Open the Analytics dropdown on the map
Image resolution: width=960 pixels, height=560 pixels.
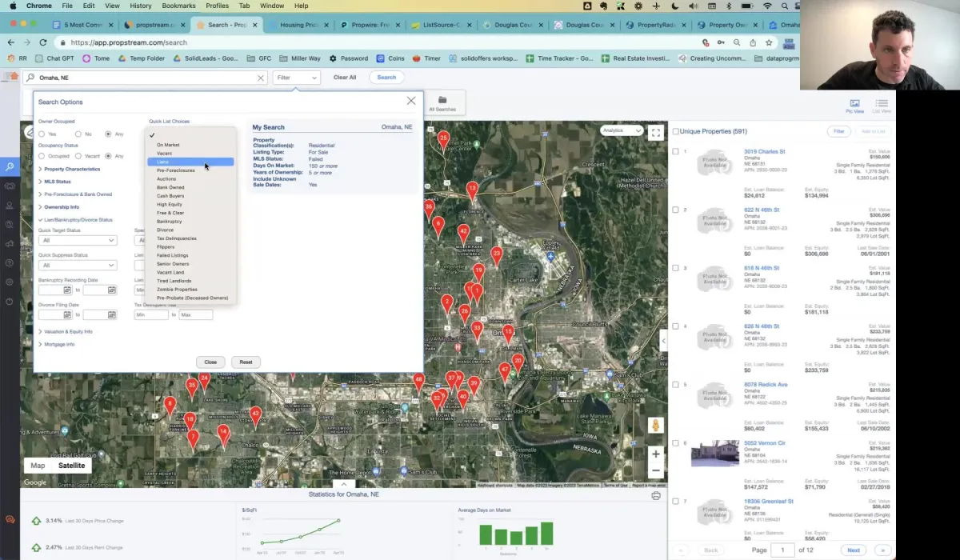[622, 130]
